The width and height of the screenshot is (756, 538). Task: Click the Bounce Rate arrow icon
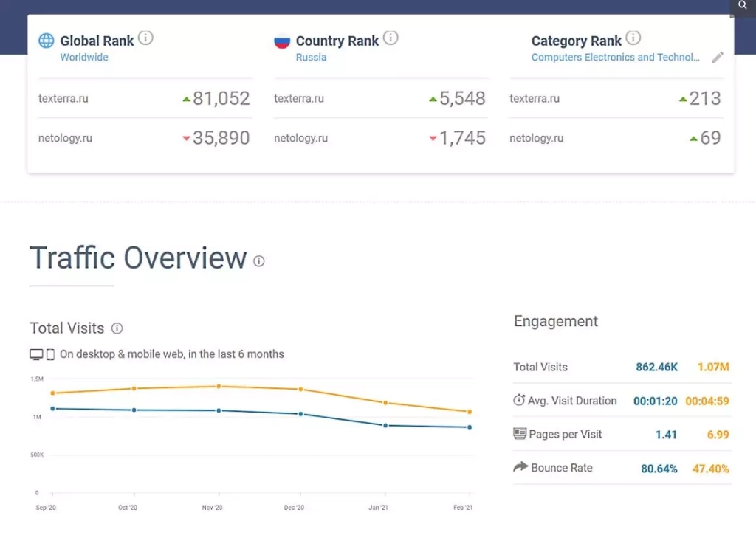[x=520, y=466]
